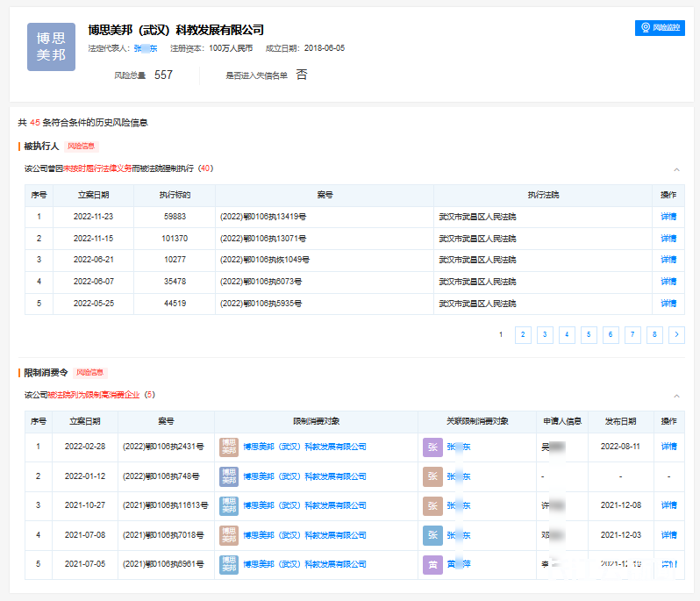The height and width of the screenshot is (601, 700).
Task: Click the 博思美邦 company logo at top
Action: click(51, 47)
